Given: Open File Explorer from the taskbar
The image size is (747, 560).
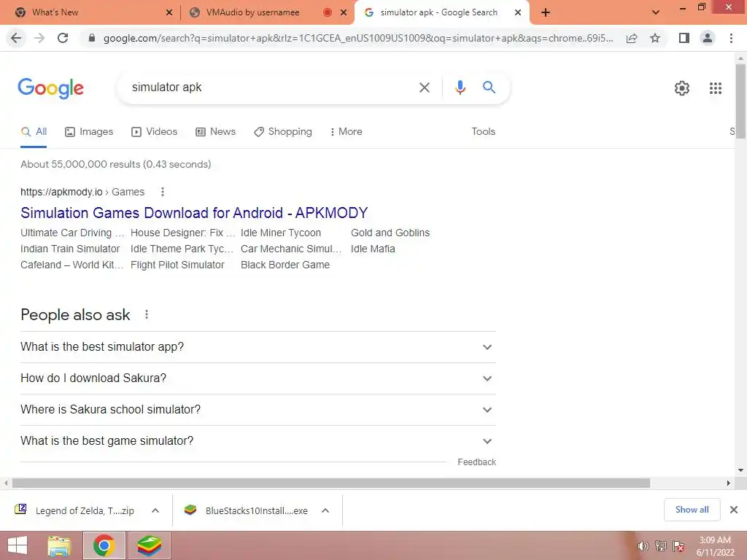Looking at the screenshot, I should click(59, 545).
